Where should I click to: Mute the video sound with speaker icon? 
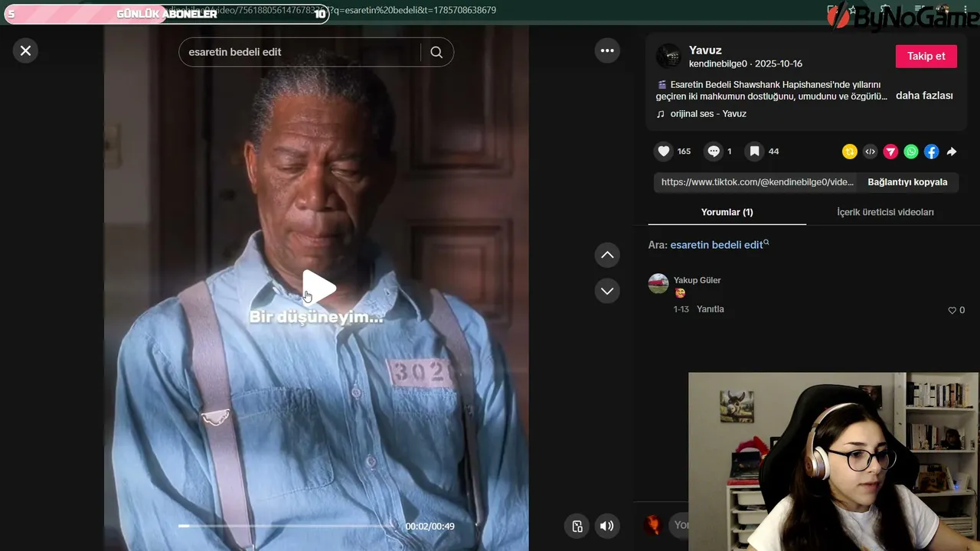[x=606, y=526]
